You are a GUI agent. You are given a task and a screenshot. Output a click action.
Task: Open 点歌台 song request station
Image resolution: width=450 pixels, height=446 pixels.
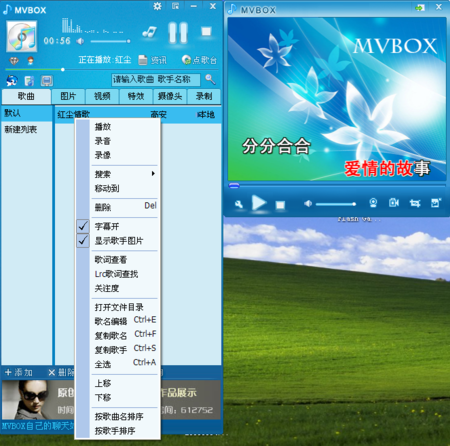tap(199, 60)
